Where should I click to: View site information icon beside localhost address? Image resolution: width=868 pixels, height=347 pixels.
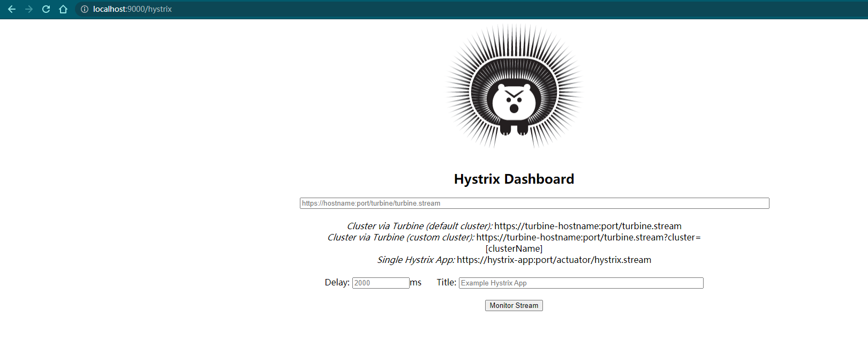click(85, 9)
